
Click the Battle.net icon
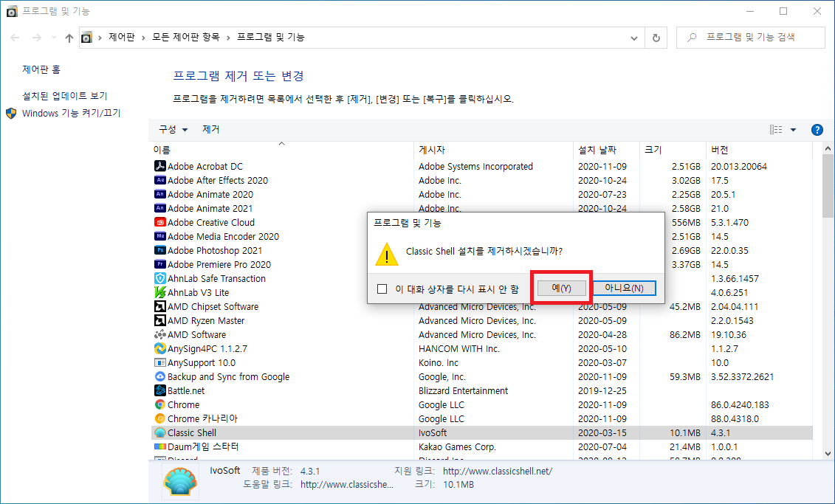pyautogui.click(x=159, y=390)
